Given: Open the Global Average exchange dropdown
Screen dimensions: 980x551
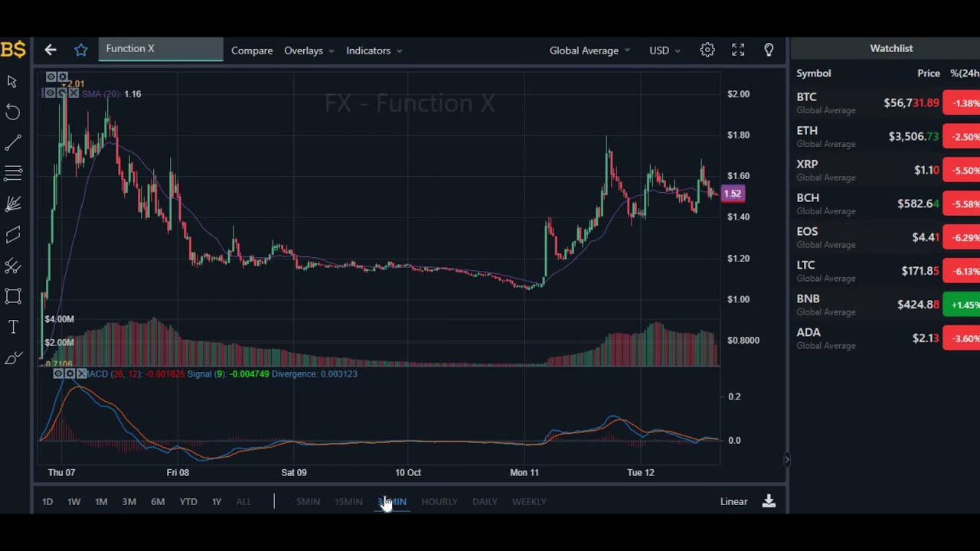Looking at the screenshot, I should click(590, 51).
